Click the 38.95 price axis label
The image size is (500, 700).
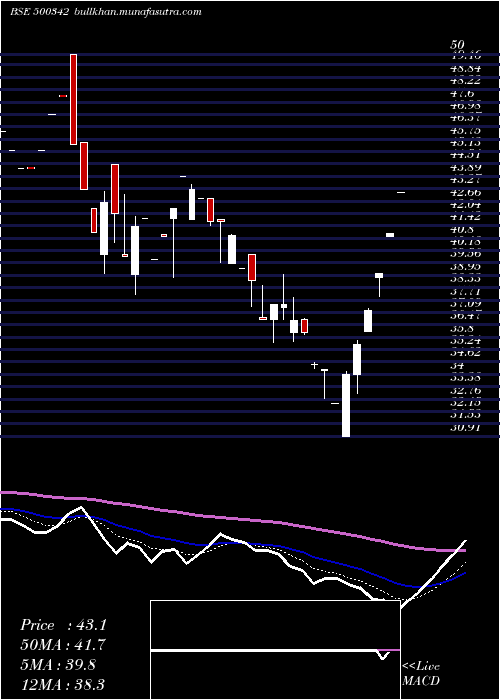(466, 267)
